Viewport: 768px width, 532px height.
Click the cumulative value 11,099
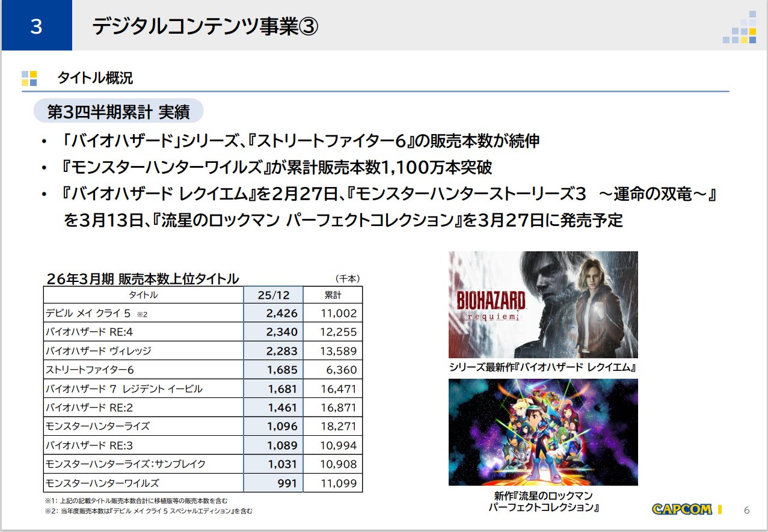[x=339, y=483]
